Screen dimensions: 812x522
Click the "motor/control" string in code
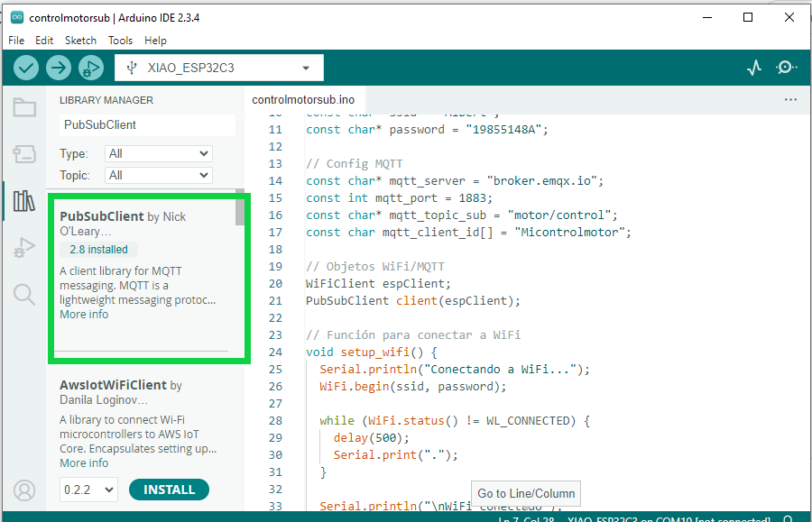[x=558, y=215]
